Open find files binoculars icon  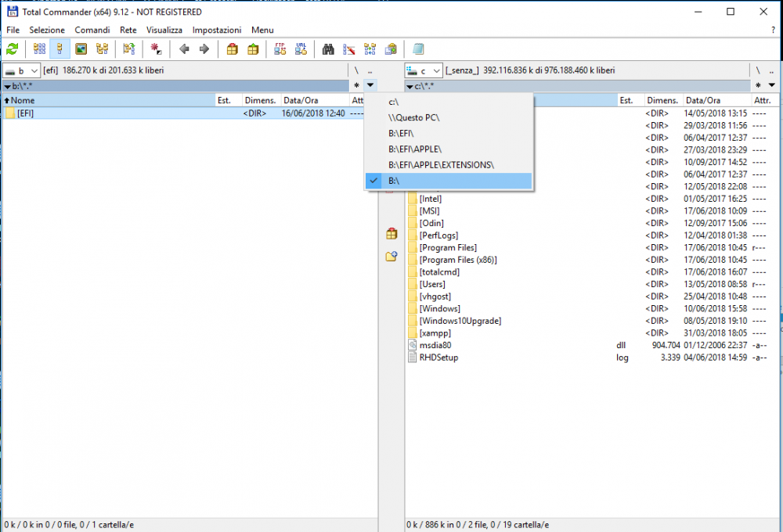[328, 49]
